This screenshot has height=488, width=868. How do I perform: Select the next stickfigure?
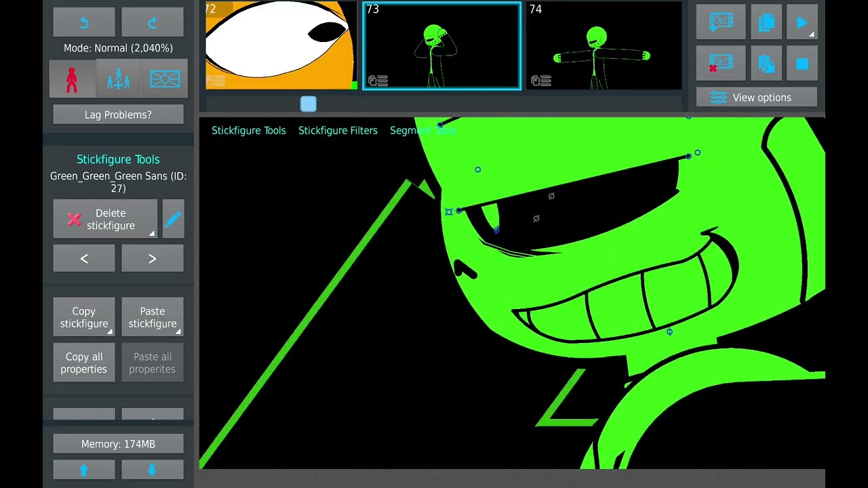(x=153, y=258)
